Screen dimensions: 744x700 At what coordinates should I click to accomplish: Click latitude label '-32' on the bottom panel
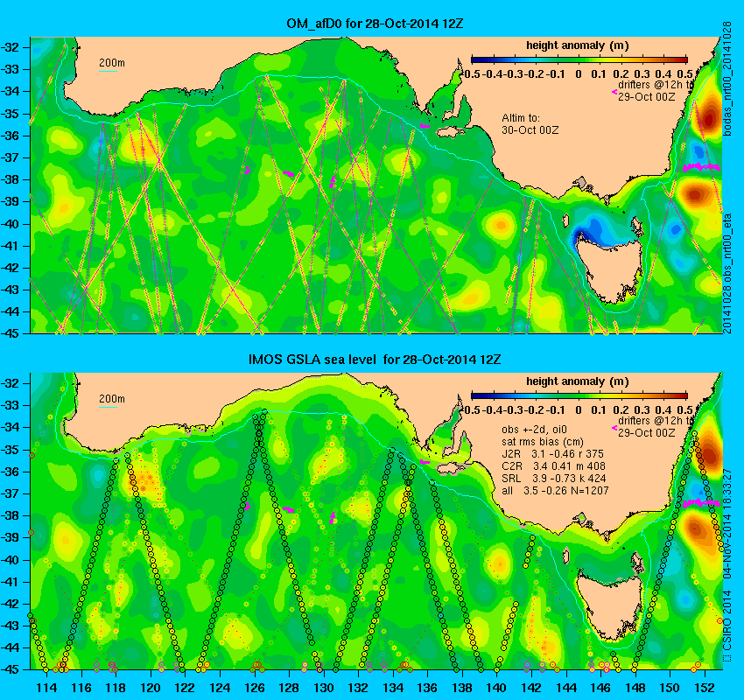[11, 383]
